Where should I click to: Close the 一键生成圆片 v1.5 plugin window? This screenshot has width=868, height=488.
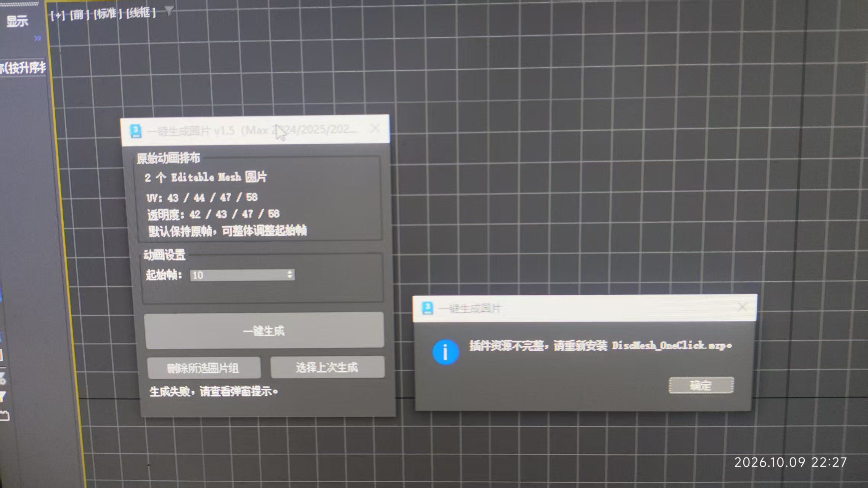(375, 128)
